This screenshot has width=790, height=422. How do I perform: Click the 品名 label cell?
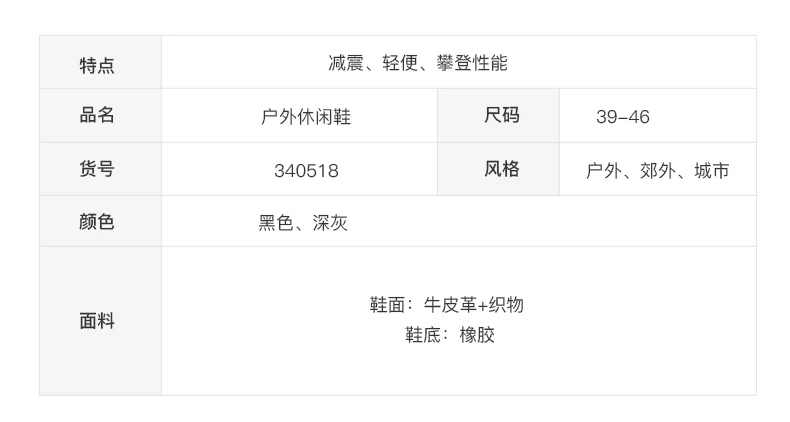[x=97, y=116]
